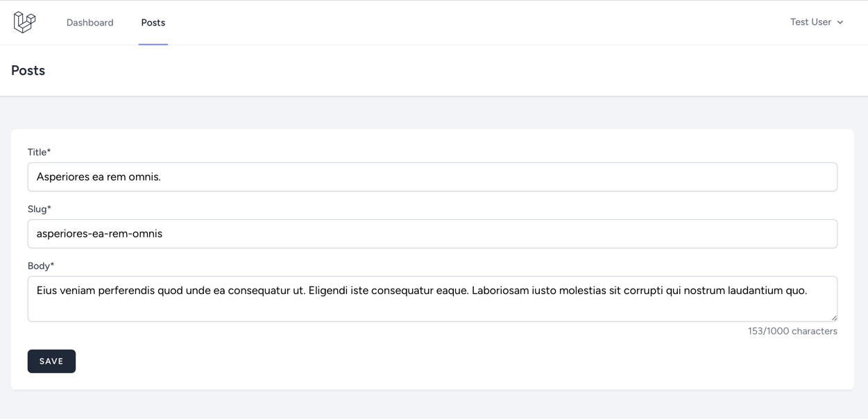Click the Title field label

click(39, 152)
